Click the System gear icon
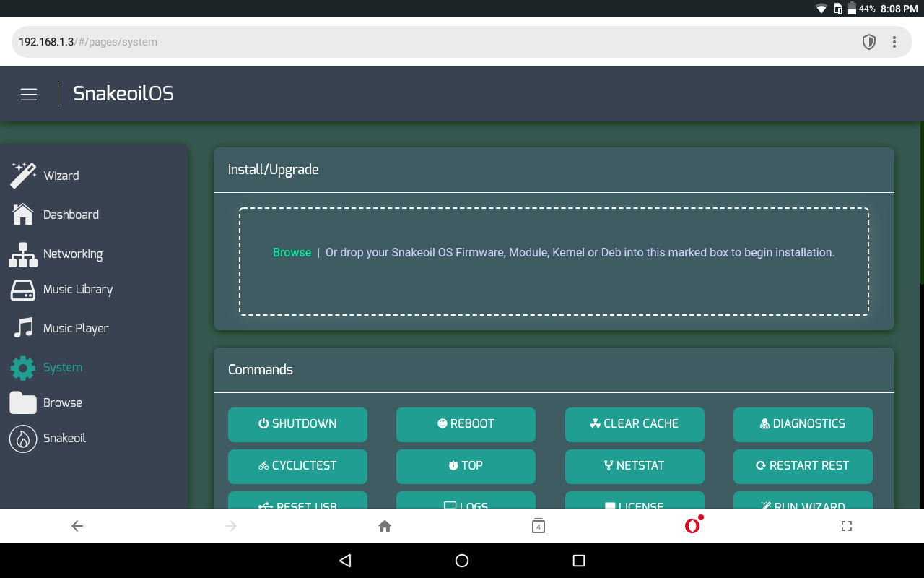 23,368
